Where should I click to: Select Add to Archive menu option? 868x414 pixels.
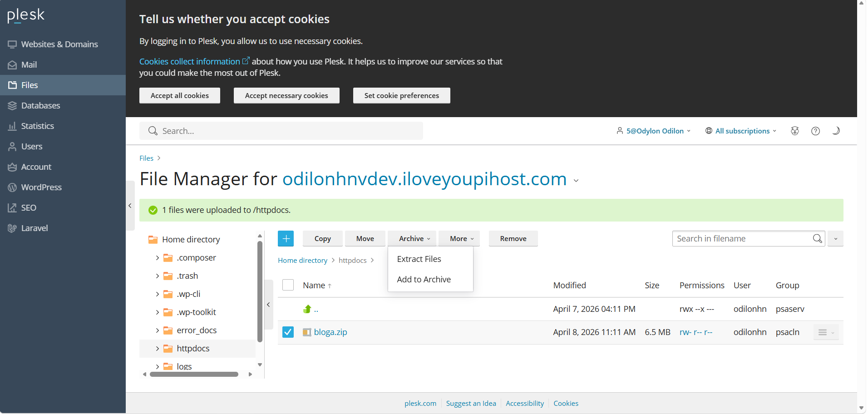424,279
